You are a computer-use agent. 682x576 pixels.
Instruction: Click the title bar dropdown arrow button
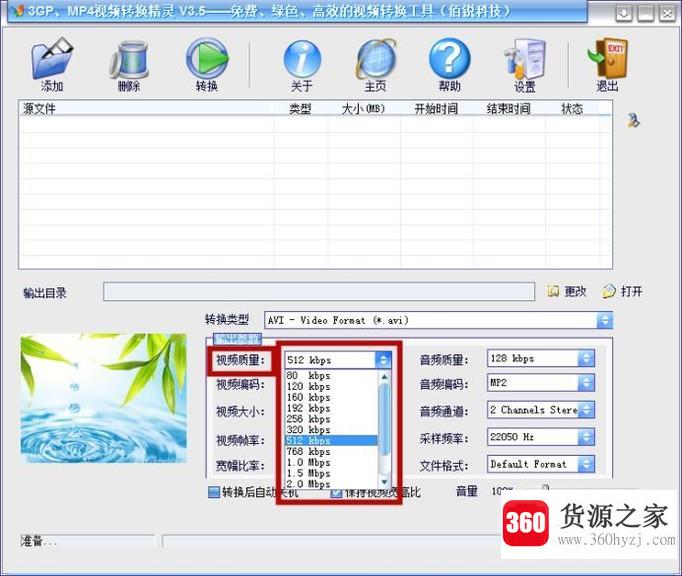coord(624,13)
